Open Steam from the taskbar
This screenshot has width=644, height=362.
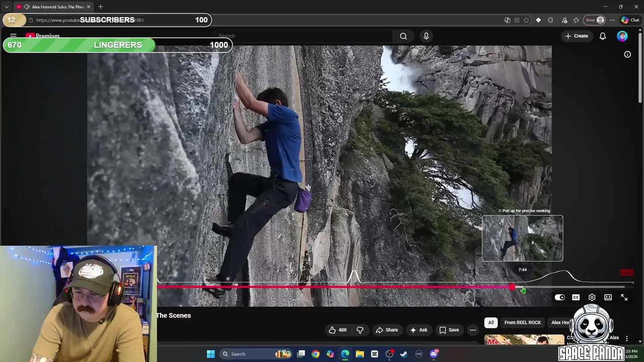tap(404, 354)
